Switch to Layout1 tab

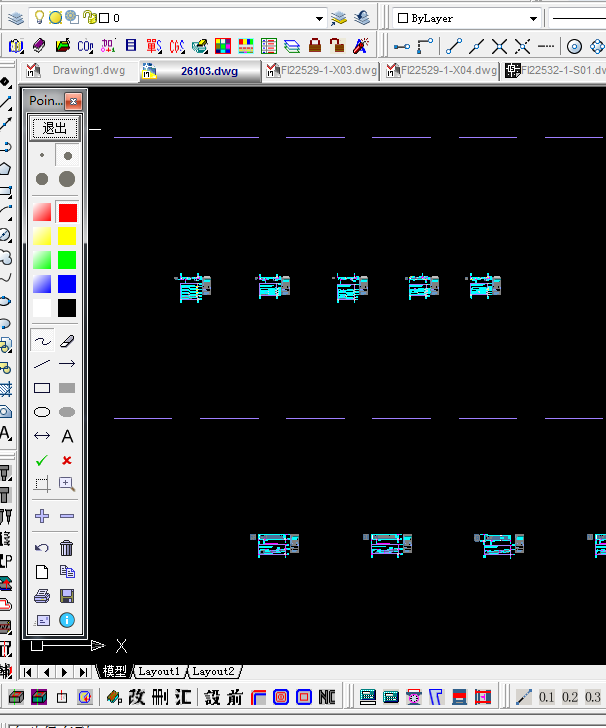tap(159, 671)
